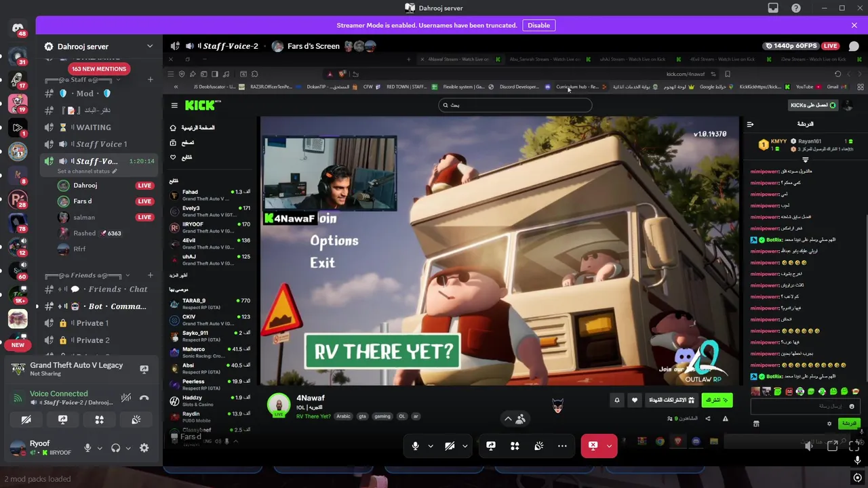The width and height of the screenshot is (868, 488).
Task: Open microphone options arrow in stream controls
Action: 431,446
